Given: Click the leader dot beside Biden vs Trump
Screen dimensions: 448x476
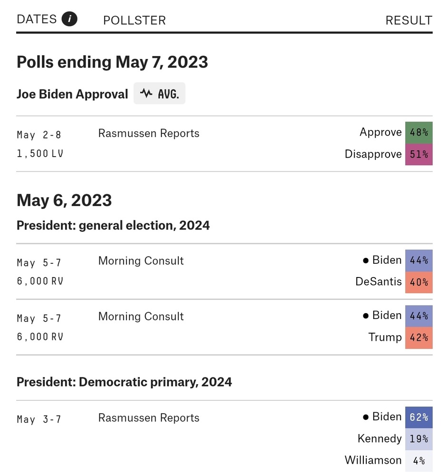Looking at the screenshot, I should tap(366, 316).
